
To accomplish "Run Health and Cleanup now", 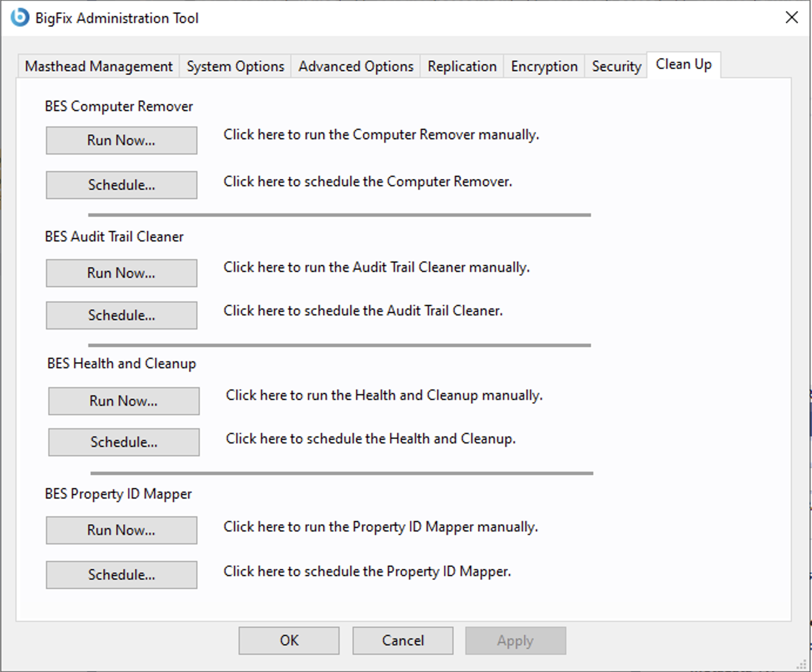I will (x=124, y=401).
